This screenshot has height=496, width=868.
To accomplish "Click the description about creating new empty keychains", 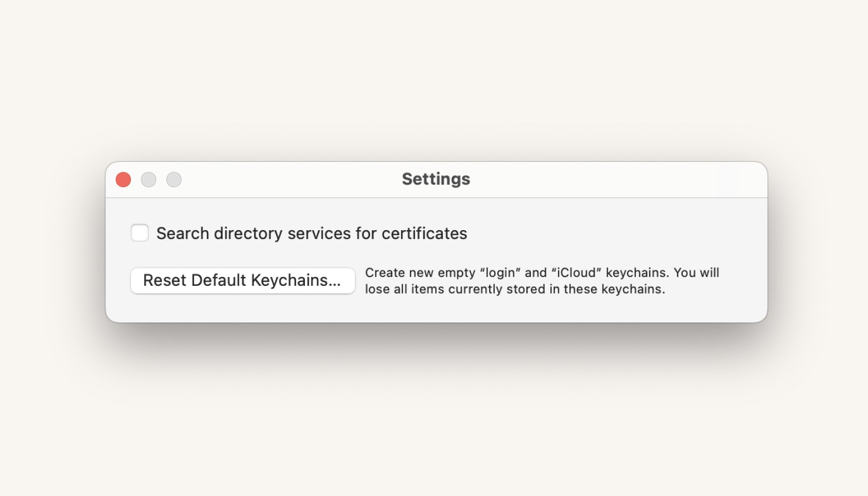I will [x=542, y=281].
